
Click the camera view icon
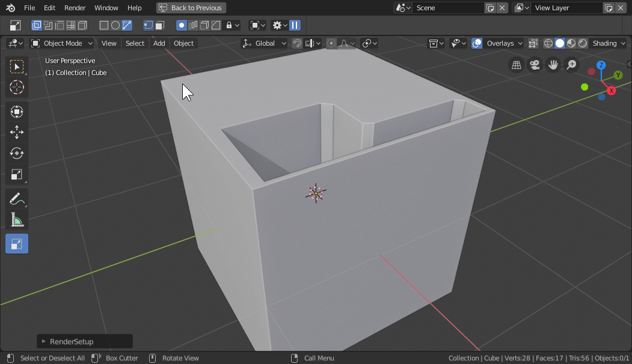click(x=534, y=65)
